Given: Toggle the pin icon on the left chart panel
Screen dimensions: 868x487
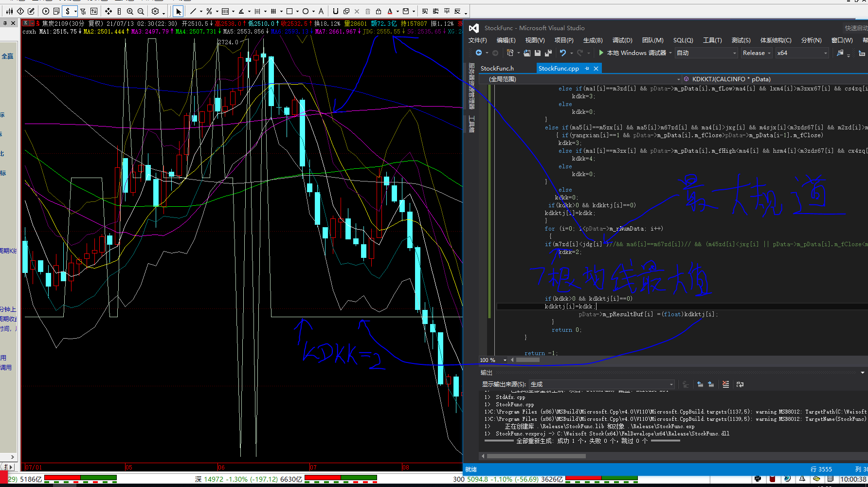Looking at the screenshot, I should pyautogui.click(x=5, y=23).
